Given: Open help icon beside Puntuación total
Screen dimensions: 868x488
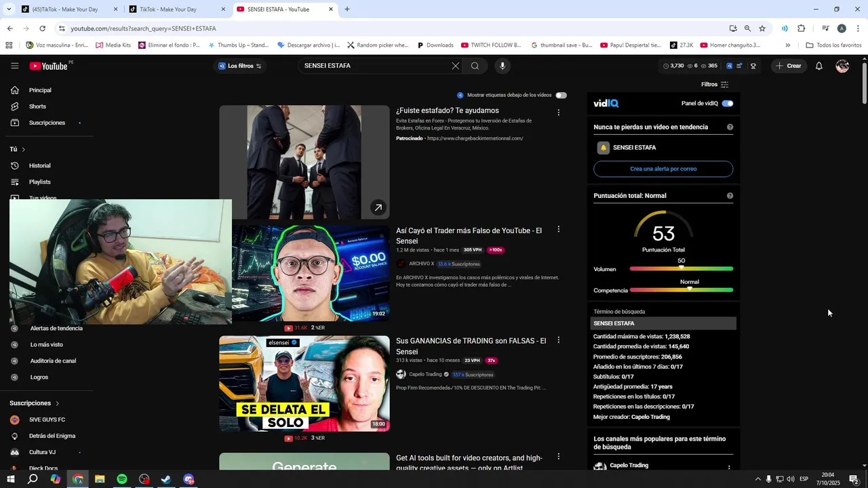Looking at the screenshot, I should click(x=730, y=196).
